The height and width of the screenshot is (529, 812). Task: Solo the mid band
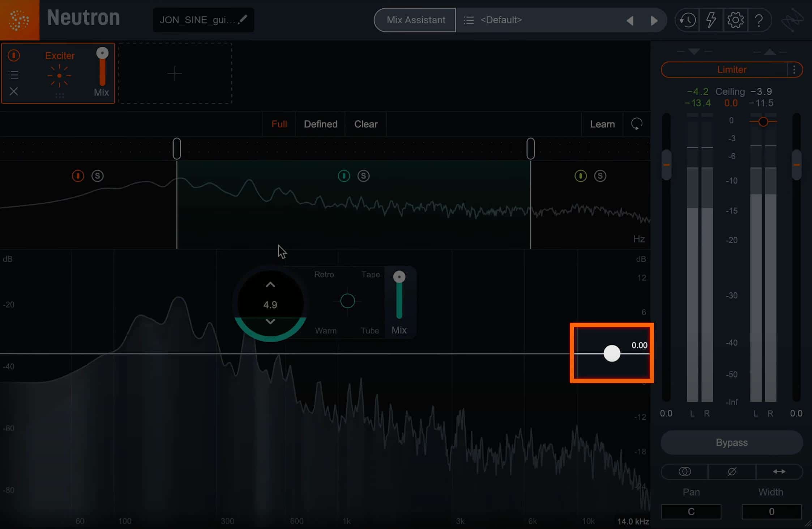tap(363, 176)
